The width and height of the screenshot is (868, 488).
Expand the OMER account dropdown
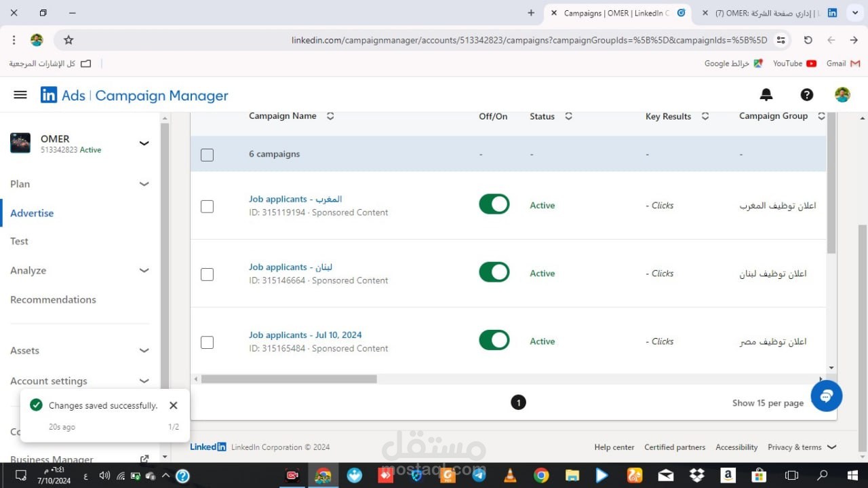click(144, 143)
